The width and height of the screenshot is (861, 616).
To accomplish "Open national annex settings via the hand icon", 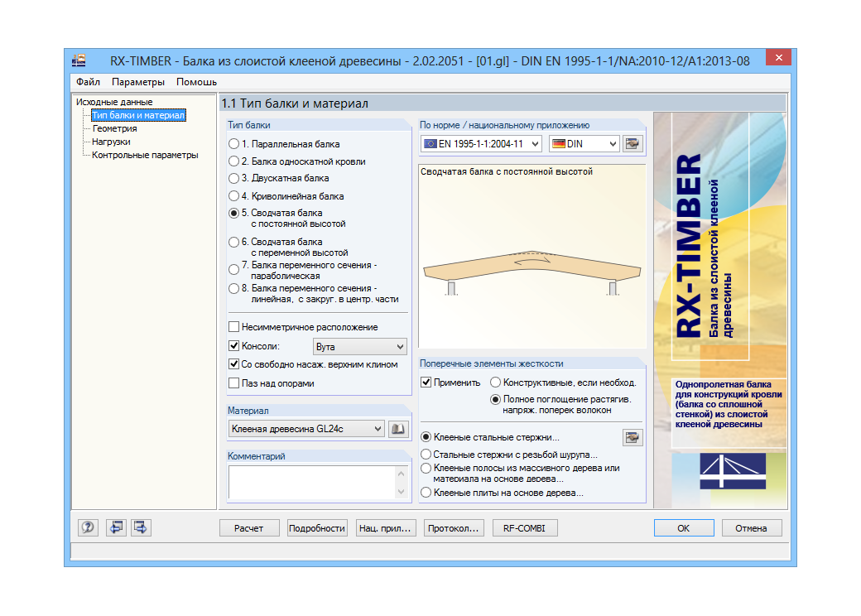I will 632,142.
